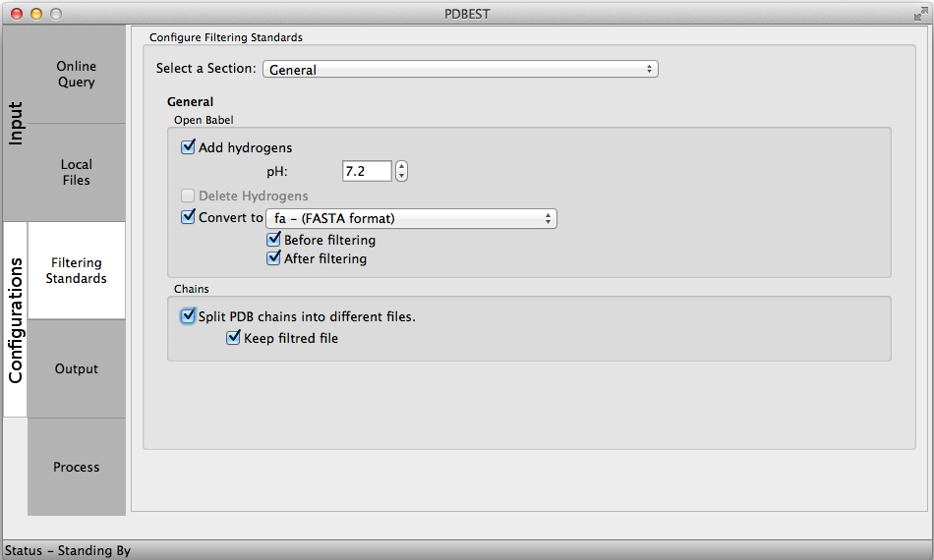The width and height of the screenshot is (934, 560).
Task: Click the Input vertical section tab
Action: [x=16, y=124]
